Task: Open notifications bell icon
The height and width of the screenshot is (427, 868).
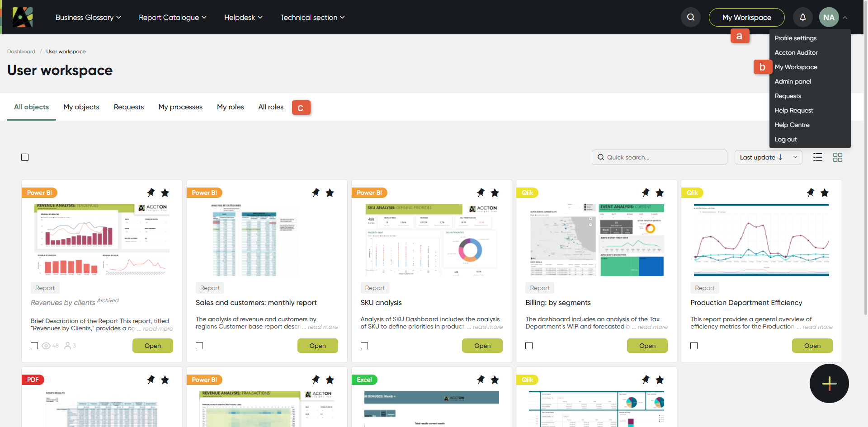Action: coord(803,17)
